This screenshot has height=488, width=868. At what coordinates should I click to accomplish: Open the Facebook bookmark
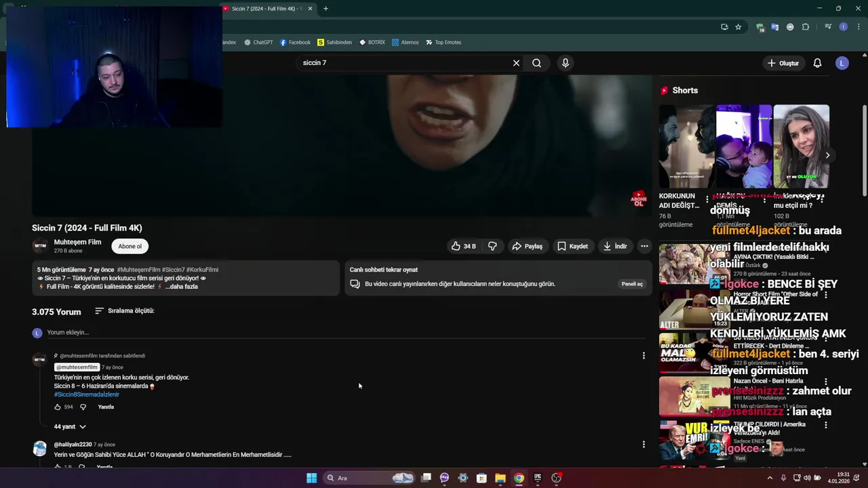[295, 42]
